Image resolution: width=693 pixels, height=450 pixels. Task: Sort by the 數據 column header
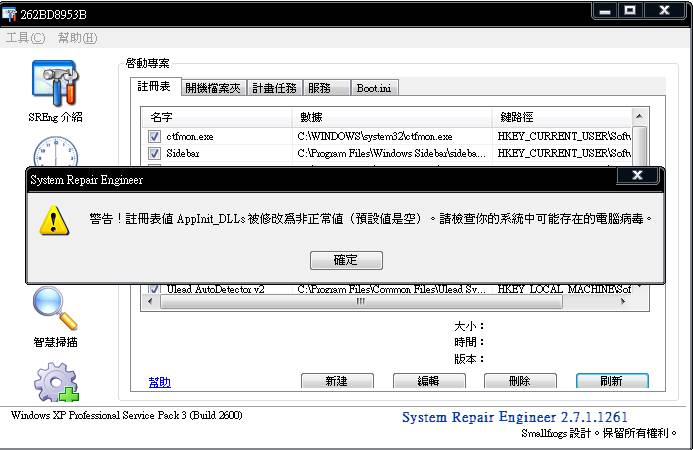click(x=392, y=117)
